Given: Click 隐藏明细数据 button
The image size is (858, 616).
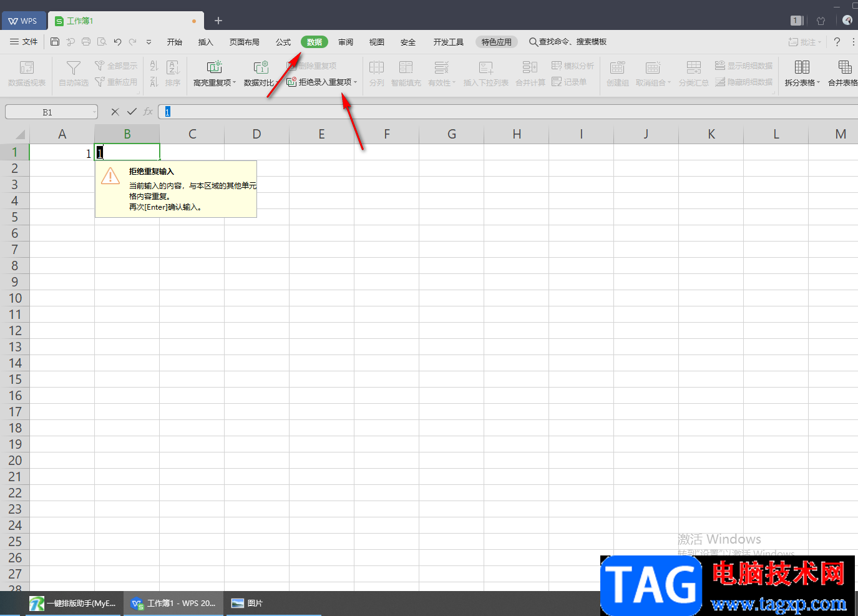Looking at the screenshot, I should 744,82.
